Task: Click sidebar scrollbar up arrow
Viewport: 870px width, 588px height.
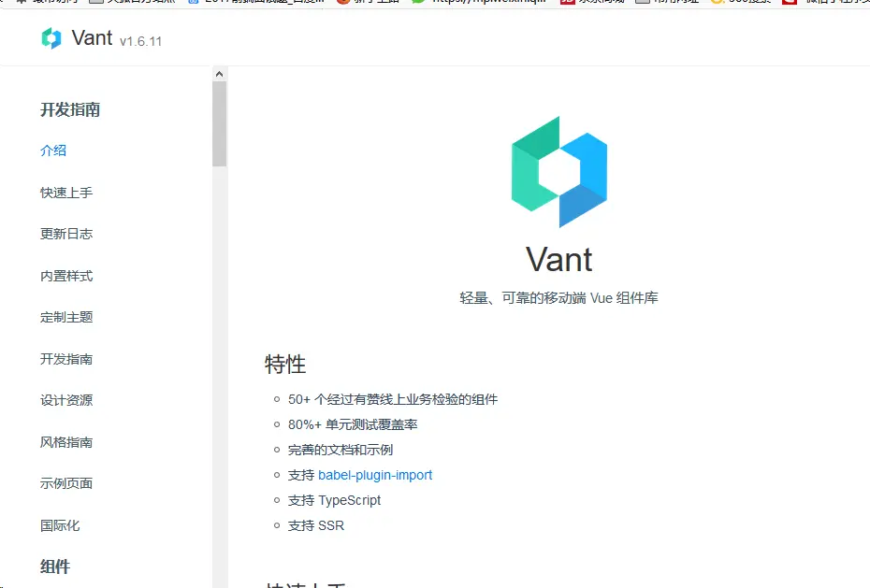Action: tap(219, 74)
